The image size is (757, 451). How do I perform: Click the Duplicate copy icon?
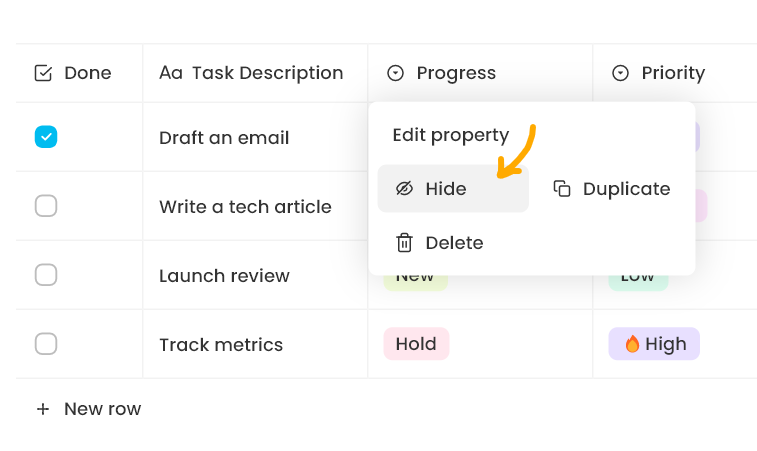(x=562, y=189)
